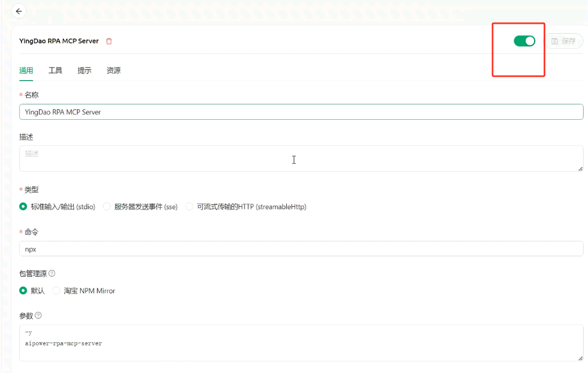
Task: Focus the 名称 input field
Action: coord(301,112)
